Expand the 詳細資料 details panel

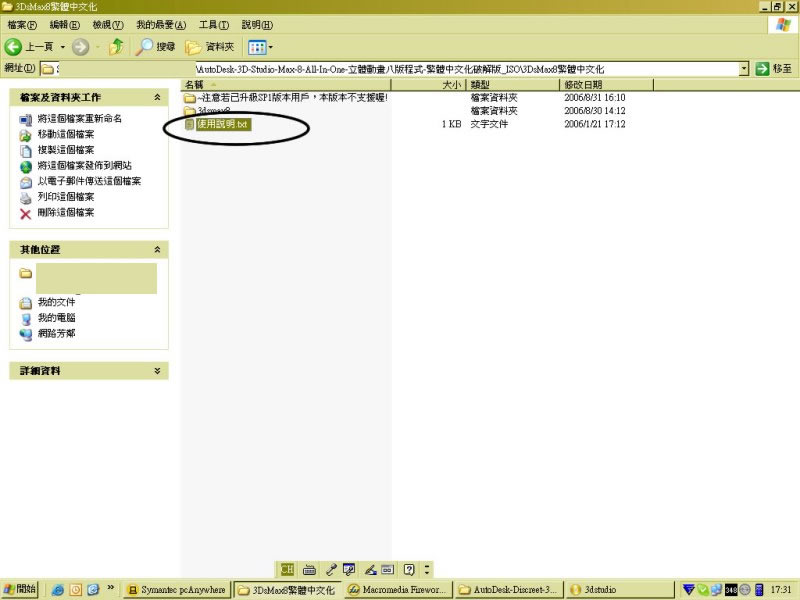point(157,371)
